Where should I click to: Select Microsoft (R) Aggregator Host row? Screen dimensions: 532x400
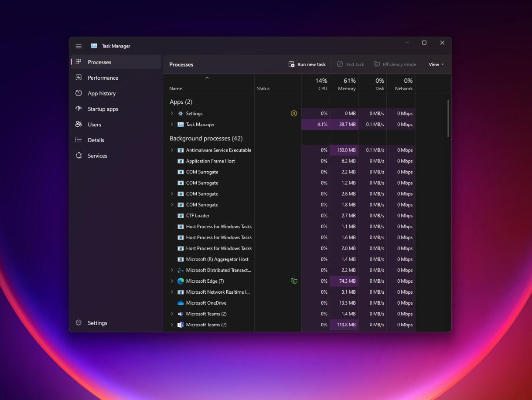pos(290,259)
